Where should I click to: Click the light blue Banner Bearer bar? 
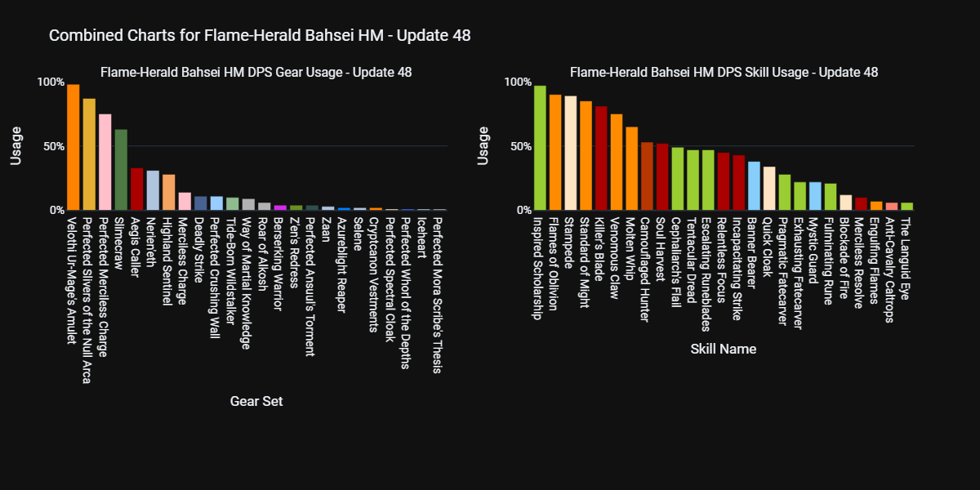754,186
